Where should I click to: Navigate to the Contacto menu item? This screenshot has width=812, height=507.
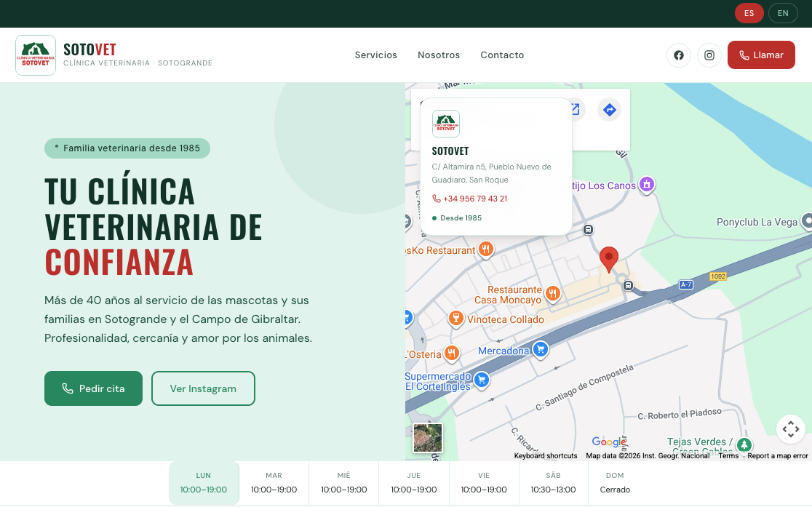click(502, 55)
